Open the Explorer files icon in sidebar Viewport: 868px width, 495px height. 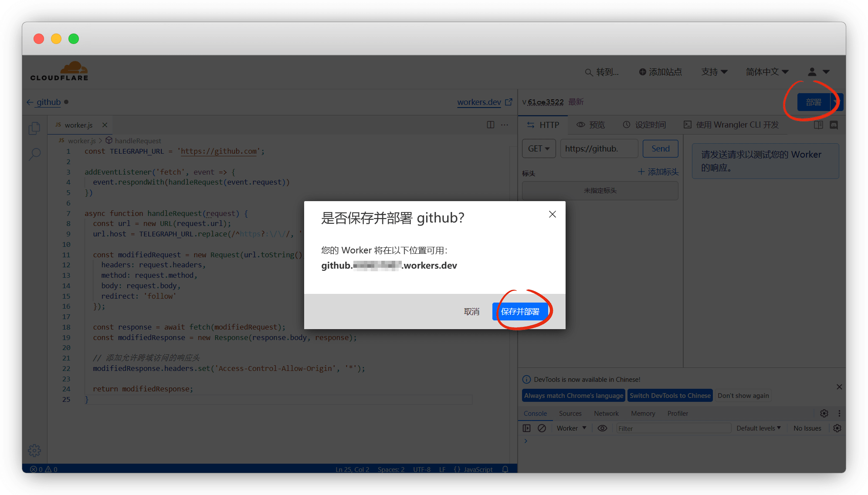point(34,128)
